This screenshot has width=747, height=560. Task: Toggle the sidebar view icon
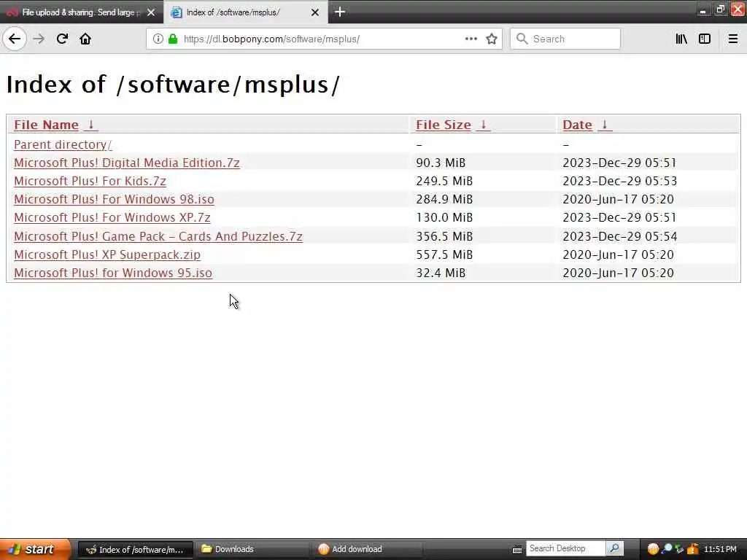tap(705, 39)
